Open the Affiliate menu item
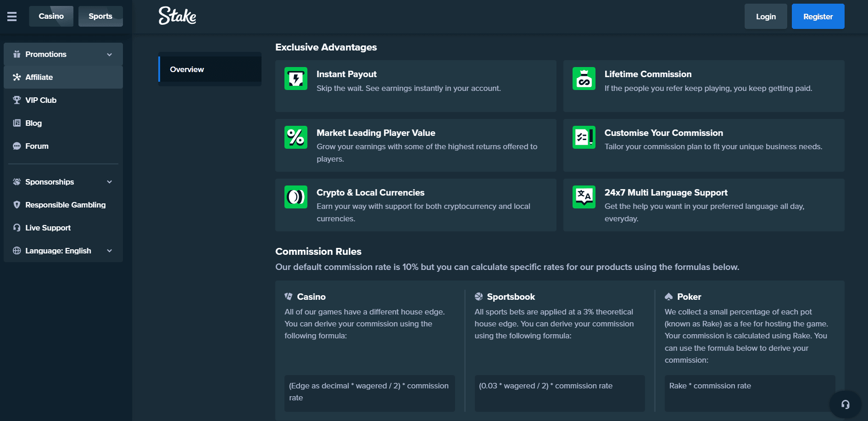 click(x=63, y=77)
